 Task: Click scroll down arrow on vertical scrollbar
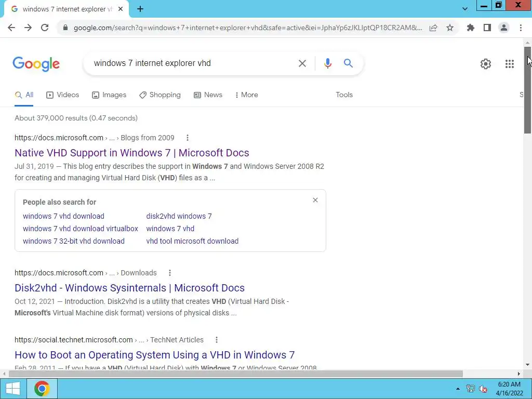(528, 365)
